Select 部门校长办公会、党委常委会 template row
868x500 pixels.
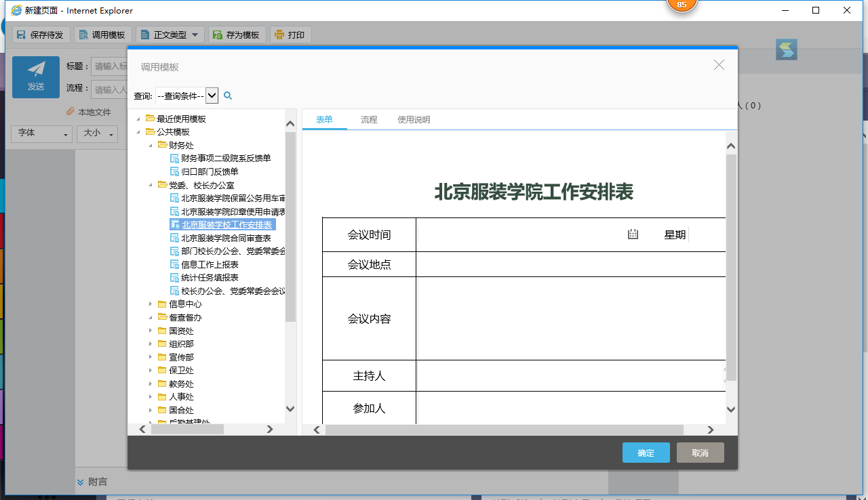(227, 251)
